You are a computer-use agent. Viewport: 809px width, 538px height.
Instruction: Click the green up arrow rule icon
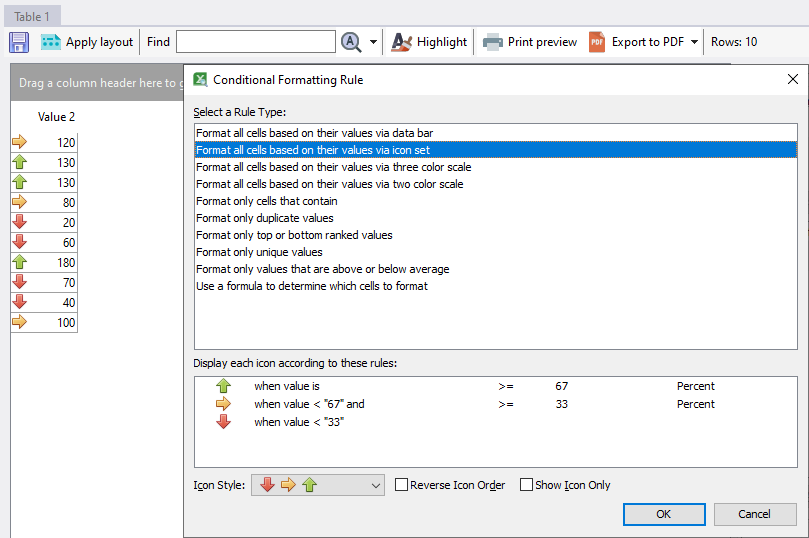pos(223,386)
